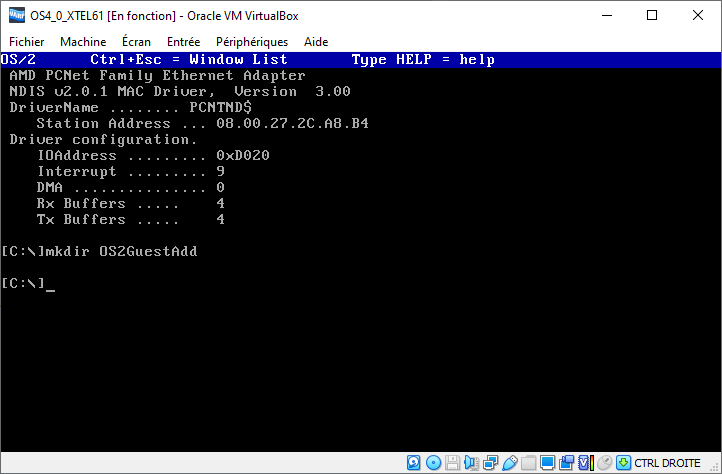This screenshot has width=722, height=474.
Task: Click 'Ctrl+Esc = Window List' header text
Action: point(189,59)
